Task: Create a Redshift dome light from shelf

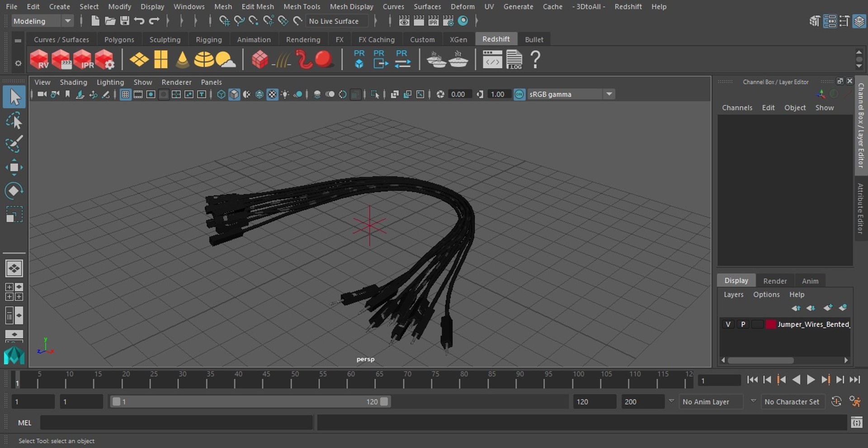Action: pos(204,59)
